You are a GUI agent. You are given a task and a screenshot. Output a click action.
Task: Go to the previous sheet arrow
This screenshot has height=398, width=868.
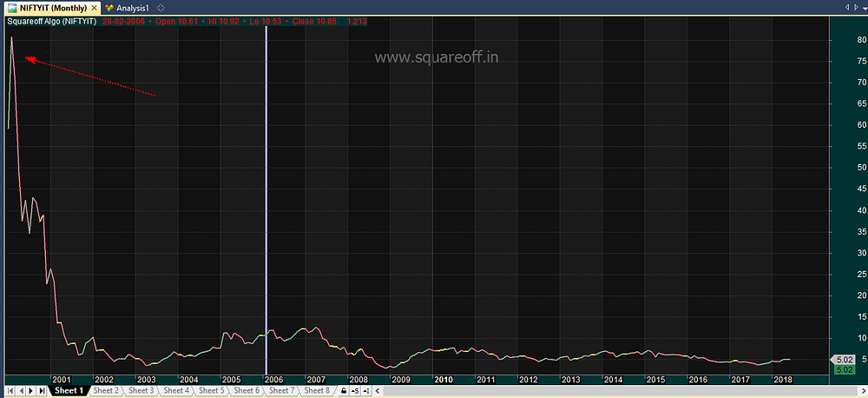21,391
